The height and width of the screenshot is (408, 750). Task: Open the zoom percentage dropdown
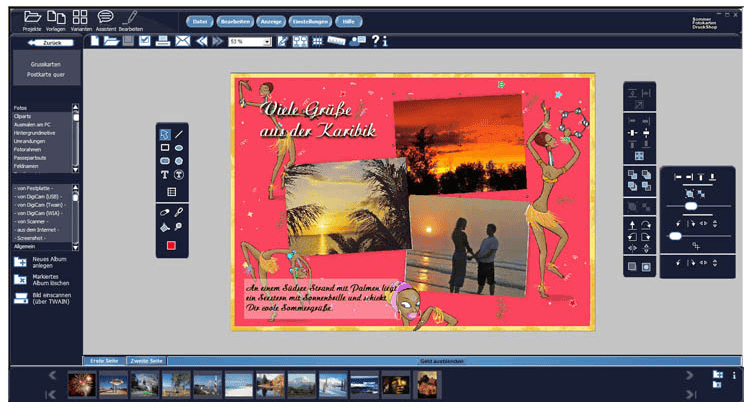click(267, 42)
